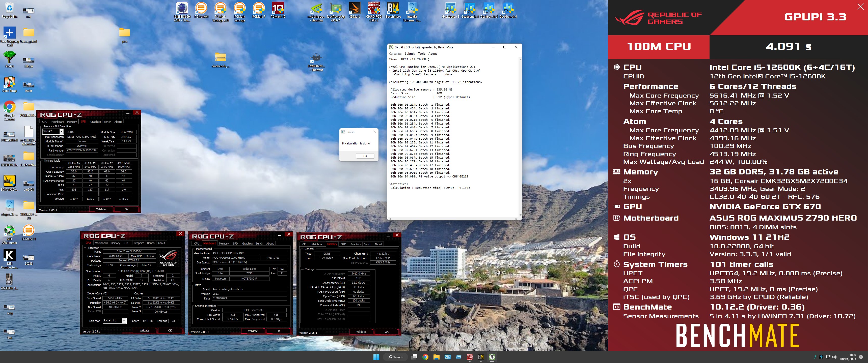Click Validate in the CPU-Z SPD window

pos(101,209)
